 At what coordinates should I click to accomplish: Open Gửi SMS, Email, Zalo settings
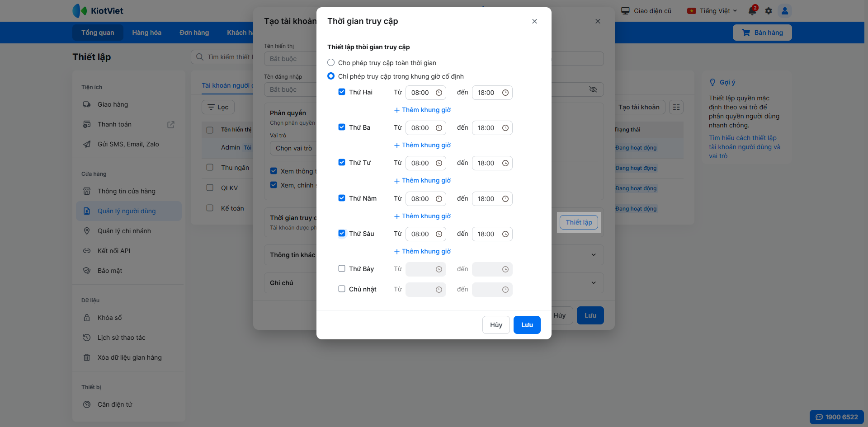pyautogui.click(x=129, y=144)
